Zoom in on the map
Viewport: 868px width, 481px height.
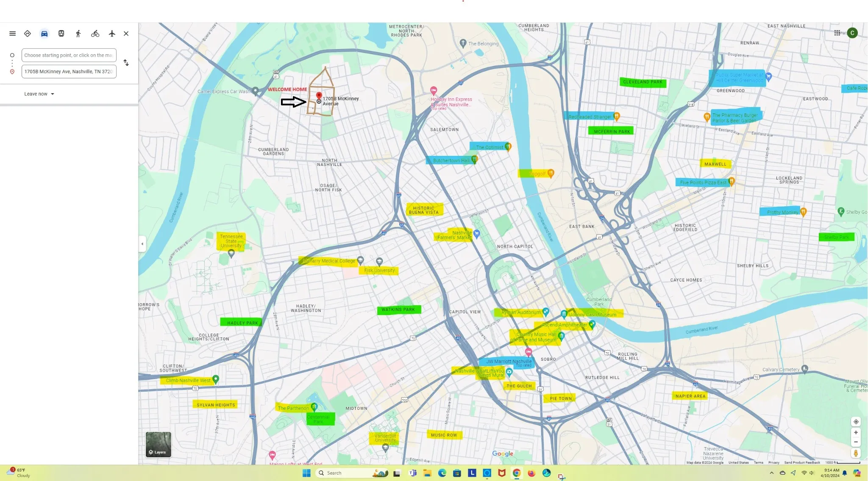coord(856,432)
